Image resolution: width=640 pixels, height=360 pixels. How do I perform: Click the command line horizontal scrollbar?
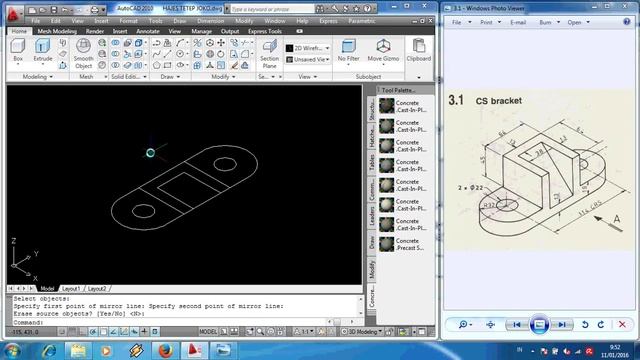(340, 322)
